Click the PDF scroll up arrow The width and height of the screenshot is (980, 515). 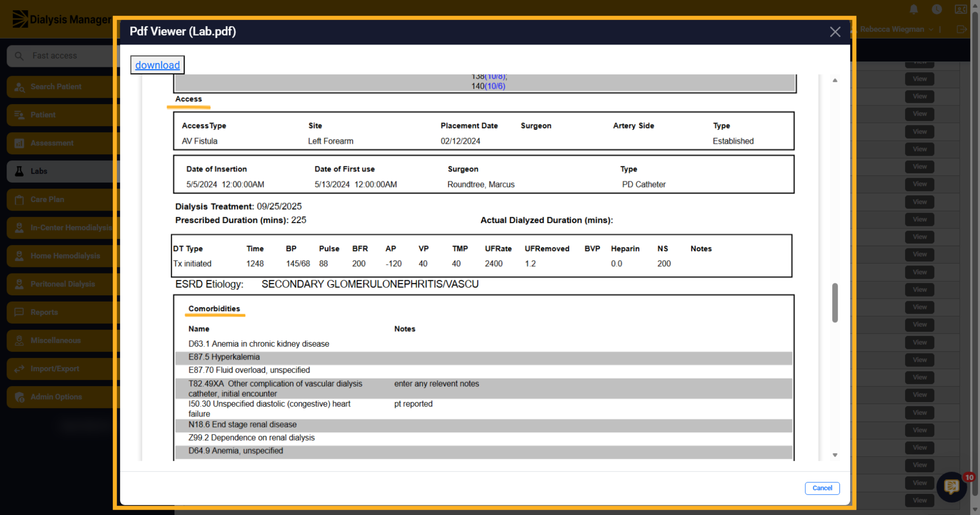(835, 80)
